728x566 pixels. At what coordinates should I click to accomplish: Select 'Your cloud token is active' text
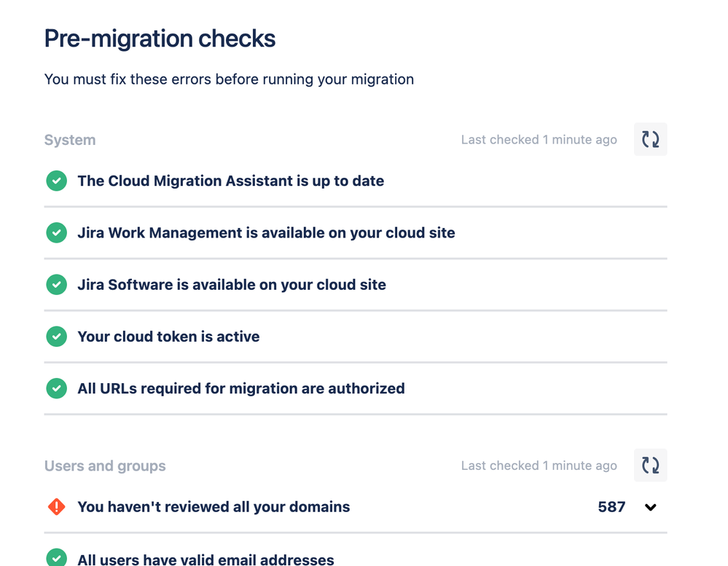coord(168,337)
